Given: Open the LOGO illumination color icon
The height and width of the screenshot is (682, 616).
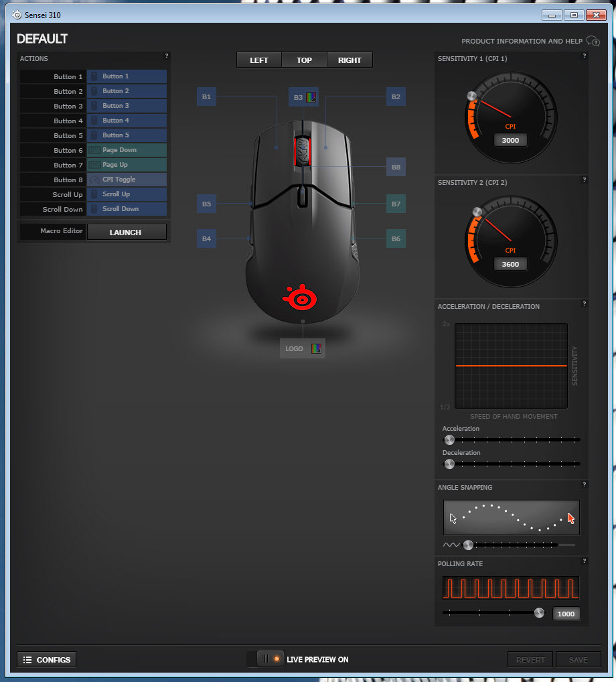Looking at the screenshot, I should click(x=317, y=348).
